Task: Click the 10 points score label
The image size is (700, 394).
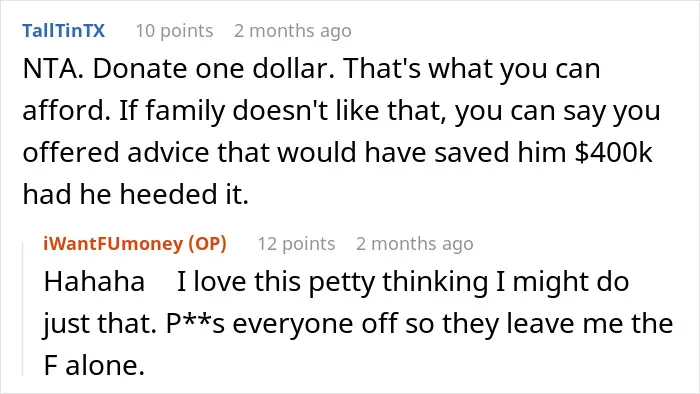Action: pyautogui.click(x=174, y=31)
